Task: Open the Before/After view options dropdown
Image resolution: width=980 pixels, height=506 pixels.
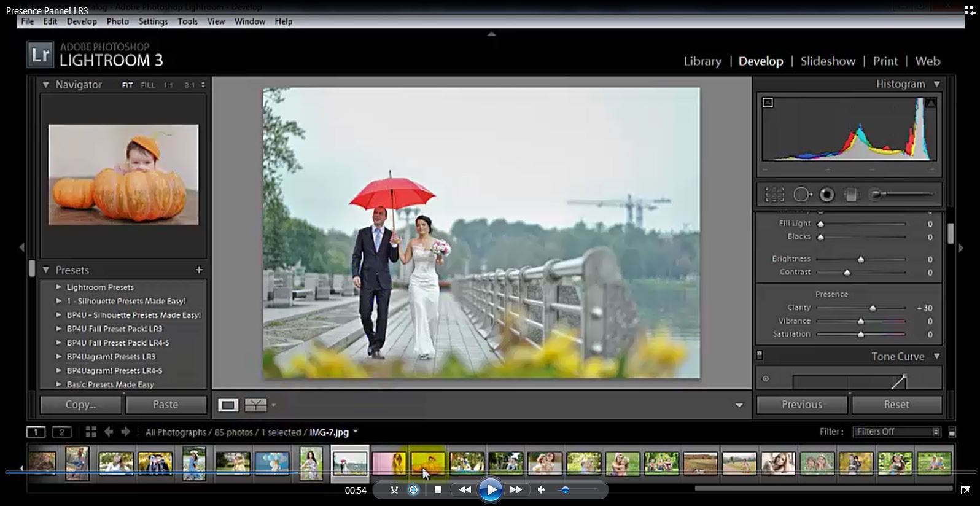Action: (273, 405)
